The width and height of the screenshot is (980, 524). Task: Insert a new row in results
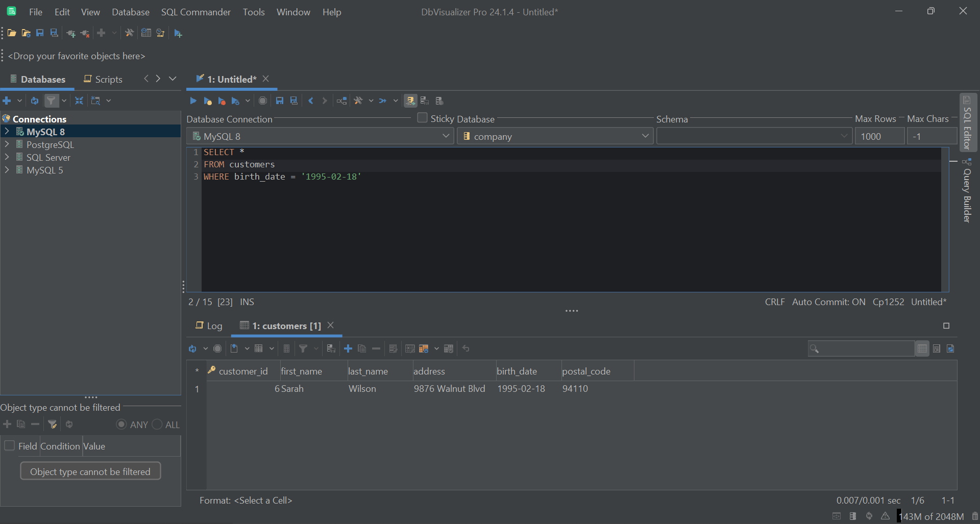tap(348, 348)
